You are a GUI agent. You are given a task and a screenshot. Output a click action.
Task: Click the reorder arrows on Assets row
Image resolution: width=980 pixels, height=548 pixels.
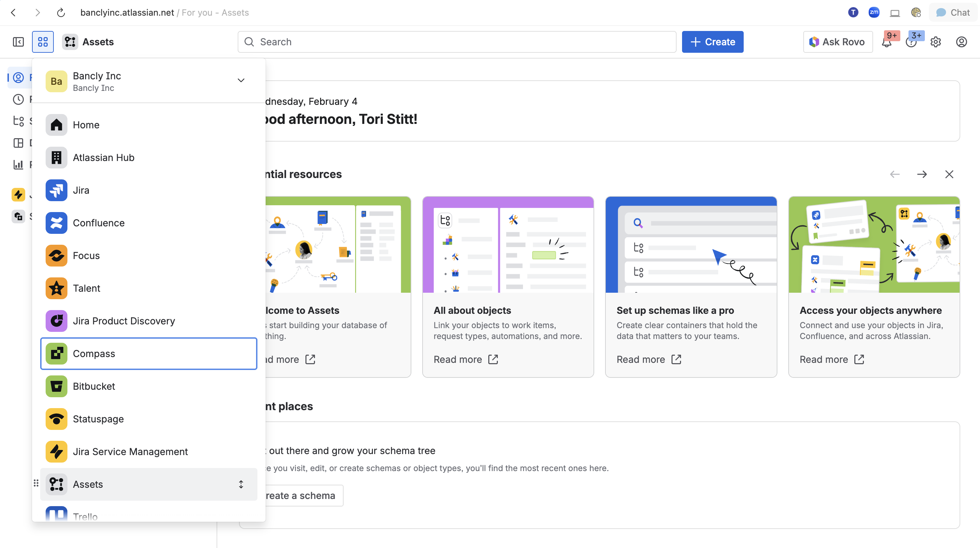click(x=241, y=484)
